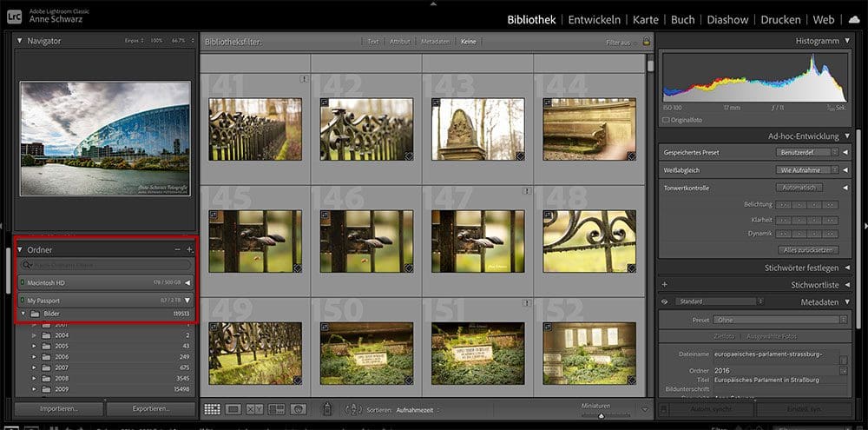
Task: Select the Keine library filter
Action: (469, 42)
